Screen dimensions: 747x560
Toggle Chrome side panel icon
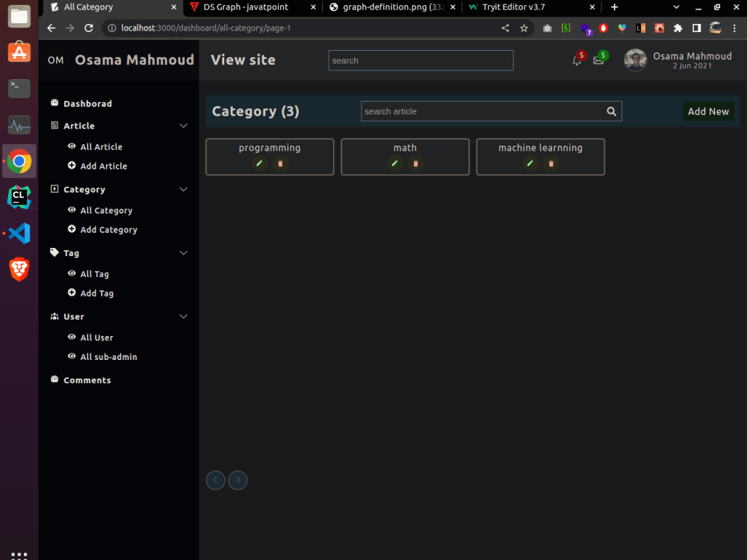click(696, 28)
